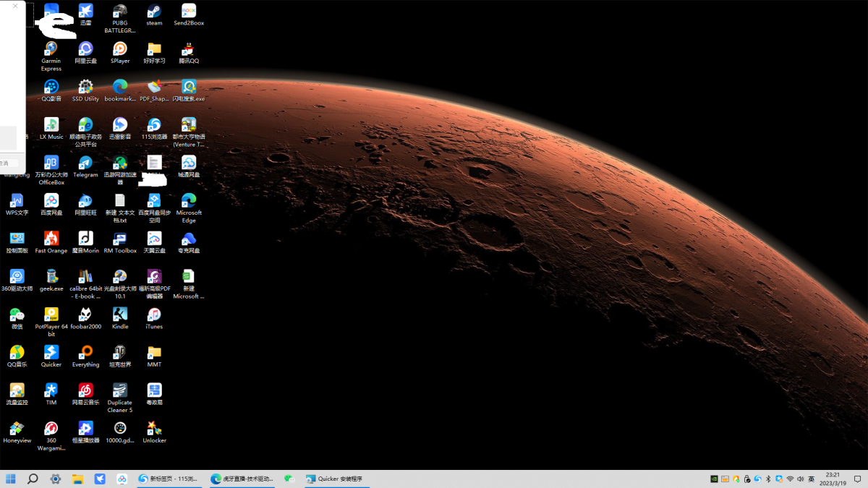This screenshot has height=488, width=868.
Task: Open 夸克网盘 desktop icon
Action: coord(189,243)
